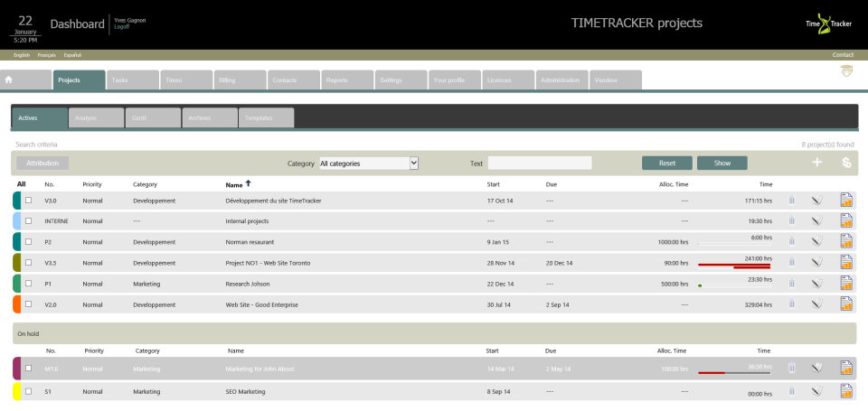Click the 8 project(s) found text
Screen dimensions: 868x411
click(x=827, y=145)
